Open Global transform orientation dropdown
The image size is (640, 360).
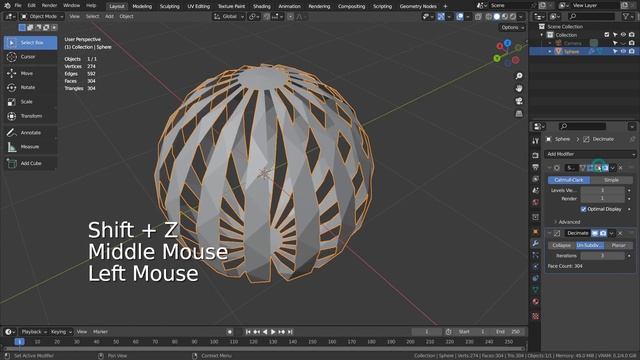pos(229,17)
